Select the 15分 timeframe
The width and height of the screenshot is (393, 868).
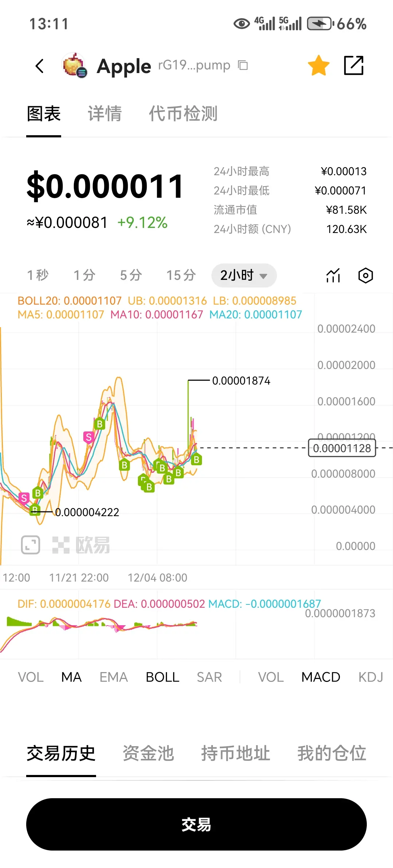[181, 275]
